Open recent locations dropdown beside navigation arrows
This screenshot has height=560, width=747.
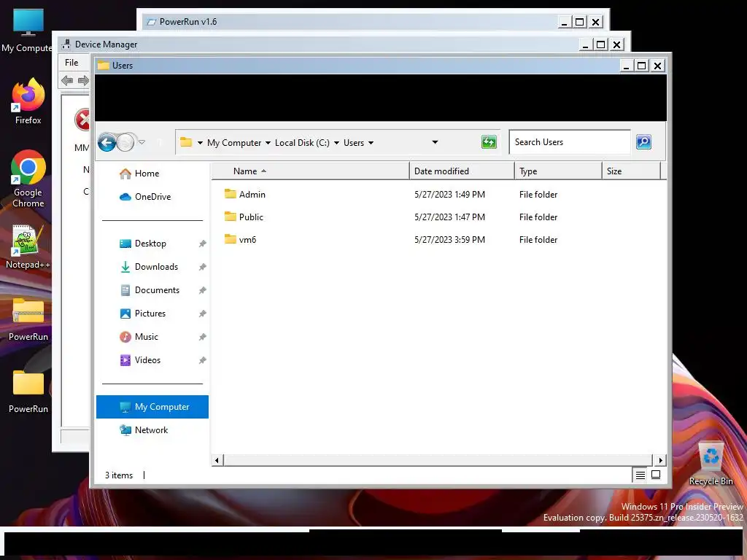(142, 142)
